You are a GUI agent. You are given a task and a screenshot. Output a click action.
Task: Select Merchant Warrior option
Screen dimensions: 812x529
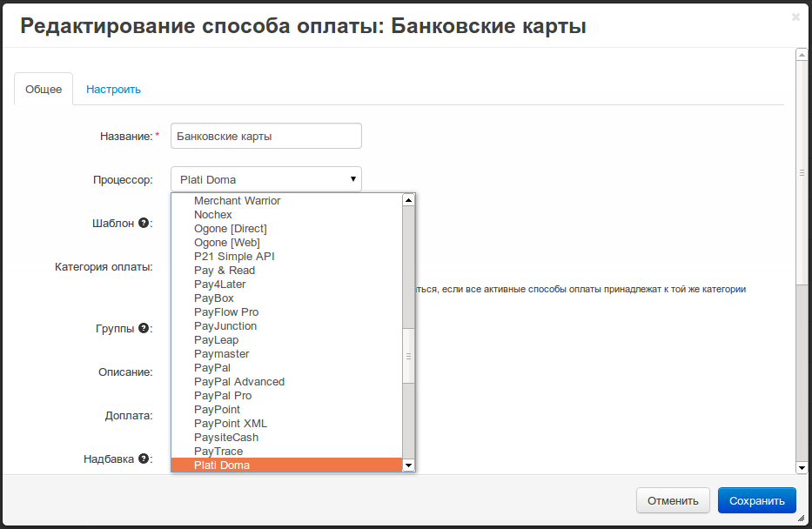tap(237, 201)
